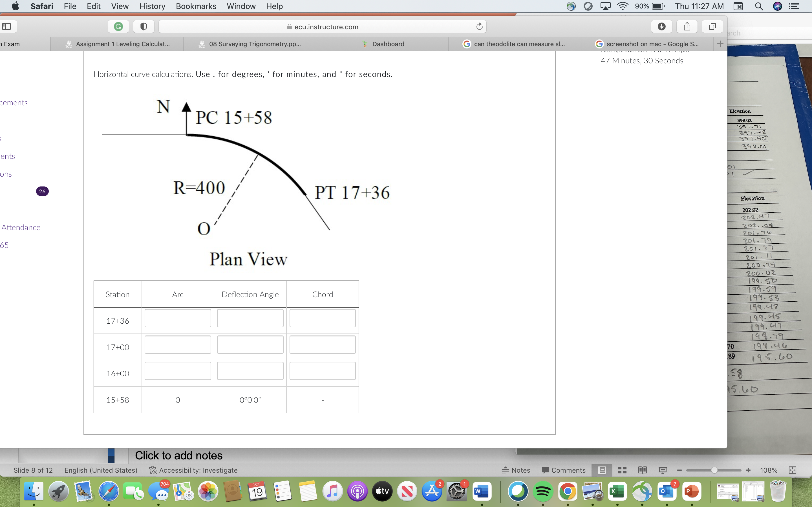Screen dimensions: 812x507
Task: Open the Bookmarks menu
Action: click(x=196, y=6)
